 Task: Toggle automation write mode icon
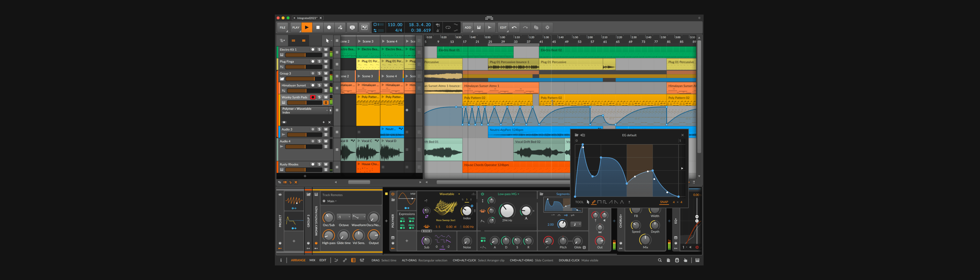[340, 27]
